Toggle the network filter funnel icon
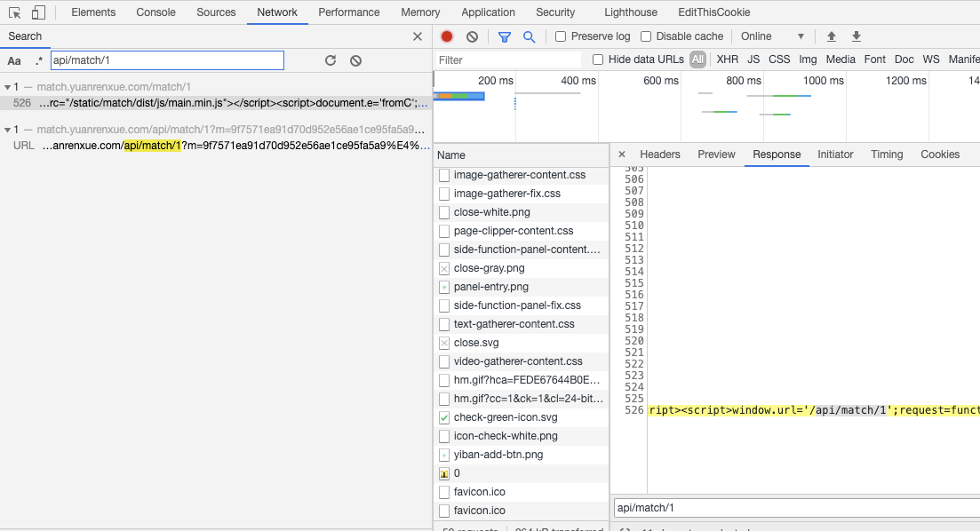 [x=505, y=37]
